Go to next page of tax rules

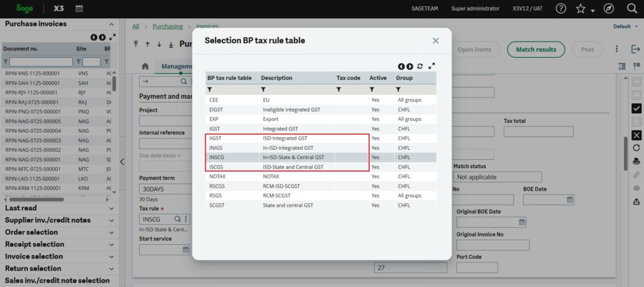(x=410, y=66)
